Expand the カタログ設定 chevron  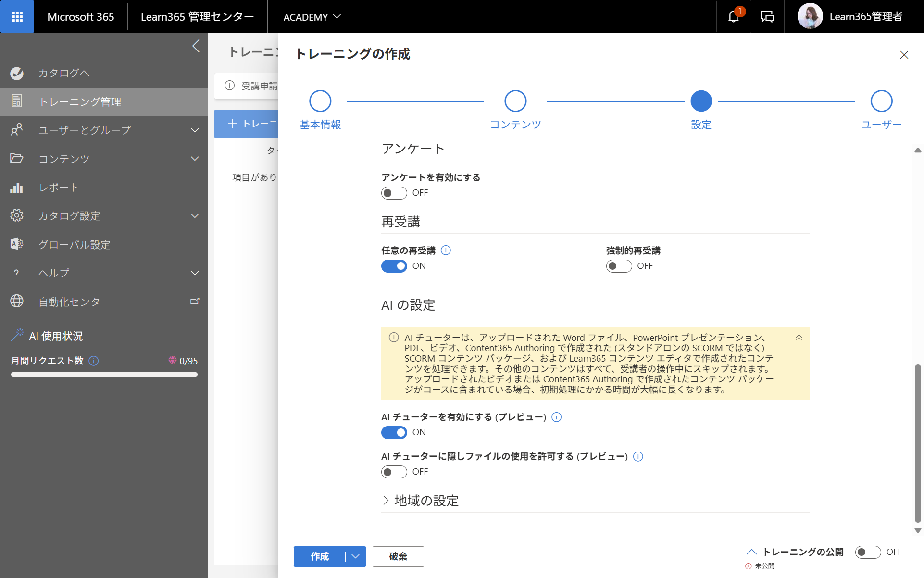(195, 215)
